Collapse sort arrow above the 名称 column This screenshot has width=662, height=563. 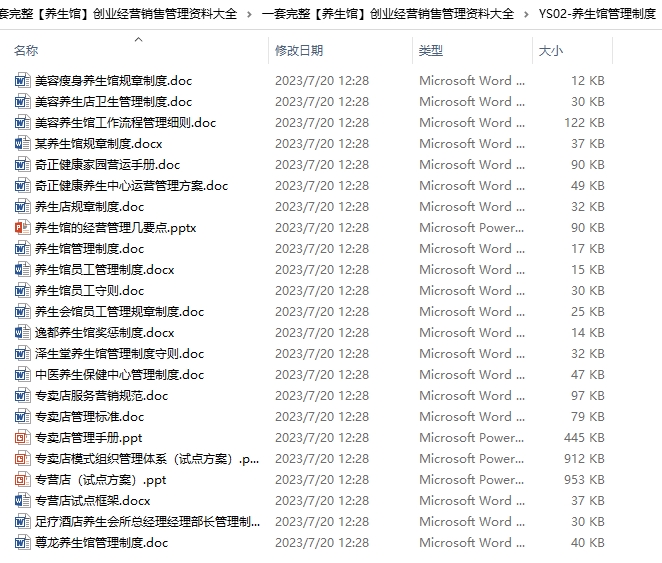138,40
